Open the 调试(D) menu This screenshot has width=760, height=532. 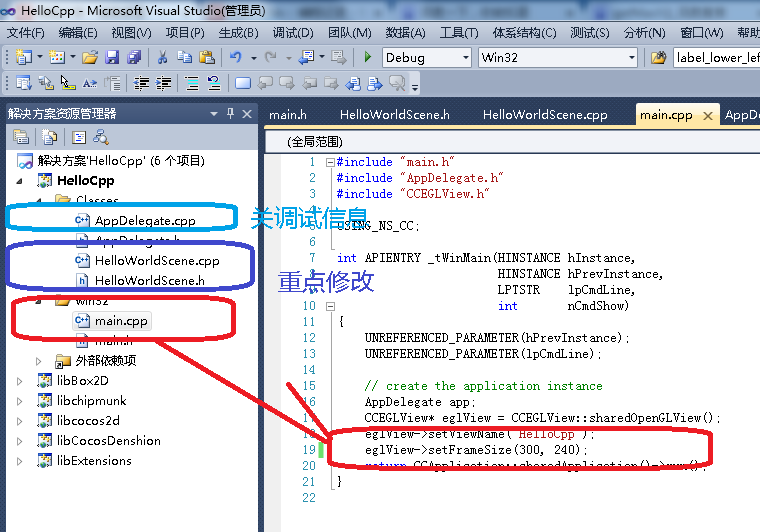tap(293, 32)
